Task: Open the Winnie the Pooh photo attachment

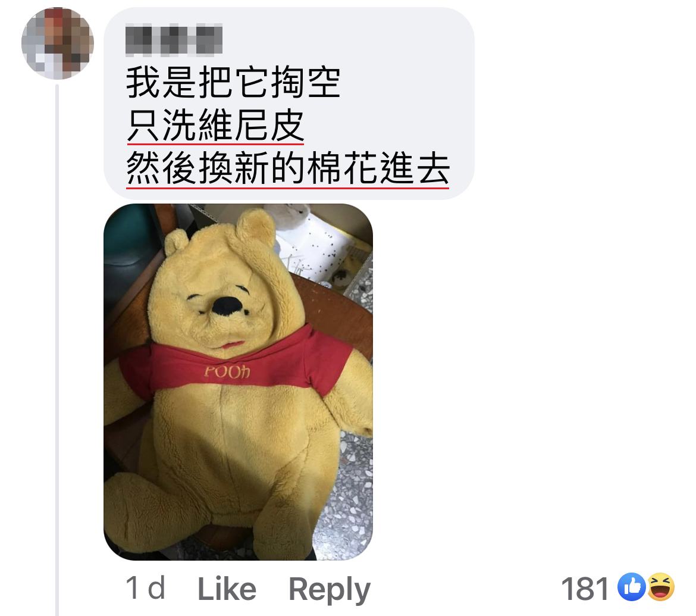Action: [x=238, y=382]
